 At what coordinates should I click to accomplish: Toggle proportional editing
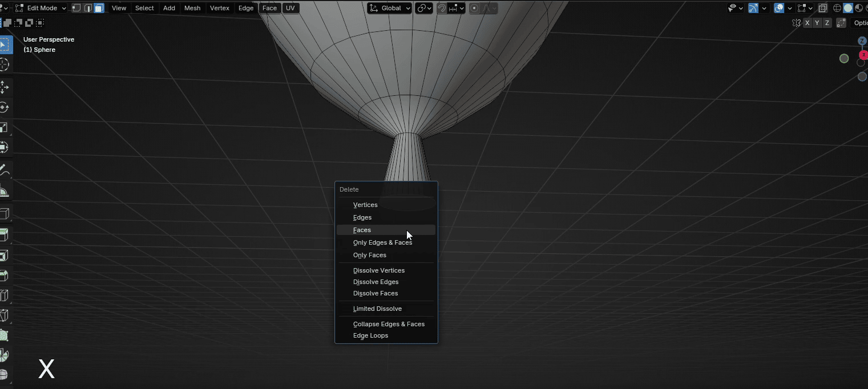[474, 8]
